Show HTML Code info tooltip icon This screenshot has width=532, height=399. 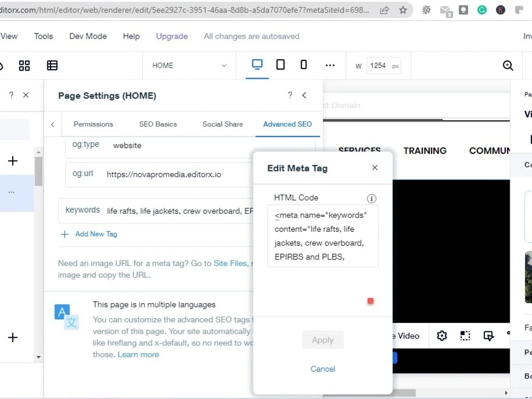click(371, 198)
